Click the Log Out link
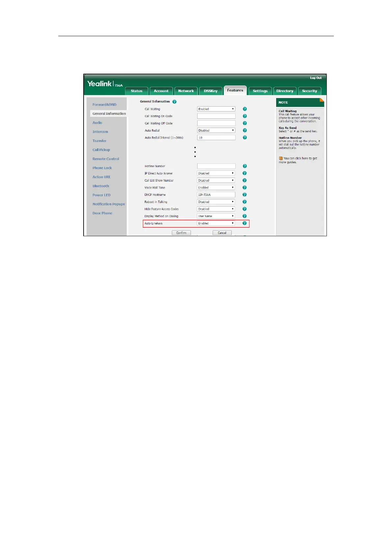Viewport: 392px width, 554px height. pyautogui.click(x=316, y=78)
